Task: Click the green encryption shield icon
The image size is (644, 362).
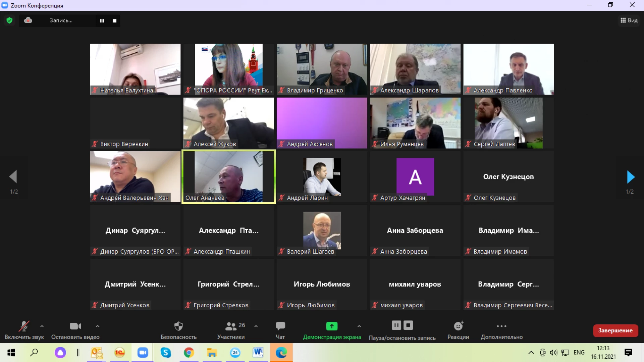Action: click(9, 20)
